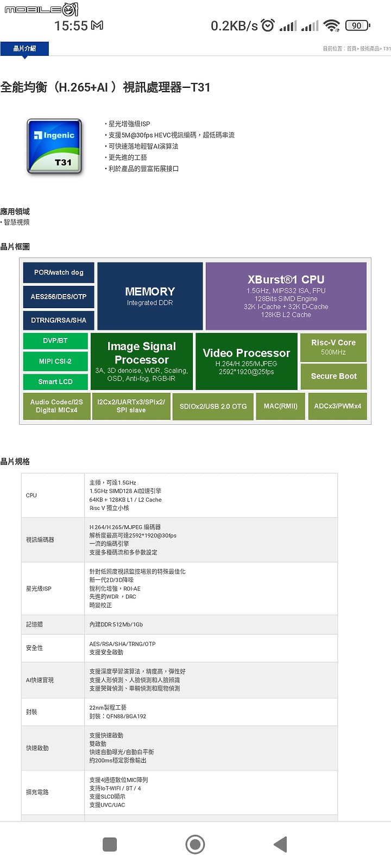Tap the 封裝 row label
Image resolution: width=391 pixels, height=868 pixels.
click(x=31, y=712)
